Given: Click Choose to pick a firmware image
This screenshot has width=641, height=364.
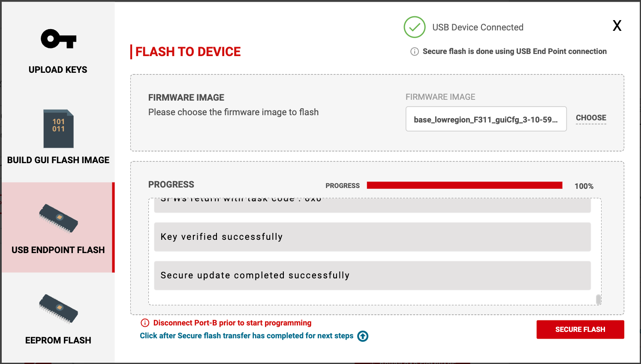Looking at the screenshot, I should click(591, 118).
